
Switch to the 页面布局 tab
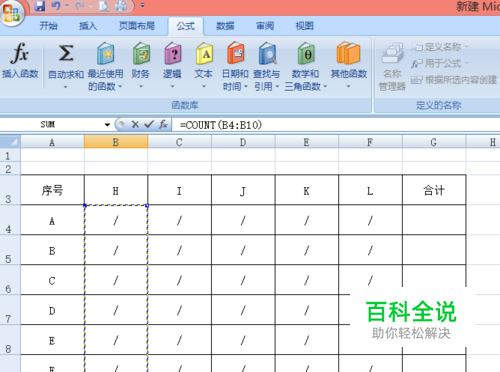tap(137, 26)
